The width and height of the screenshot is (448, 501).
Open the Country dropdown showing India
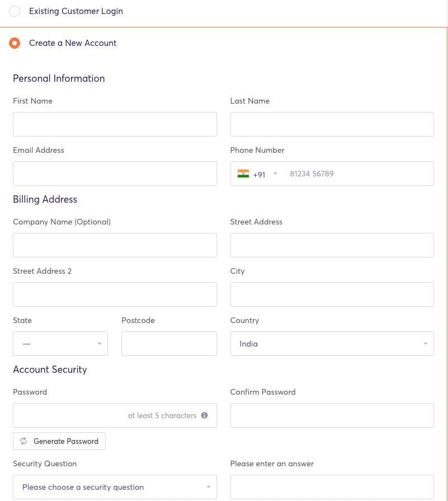coord(332,343)
